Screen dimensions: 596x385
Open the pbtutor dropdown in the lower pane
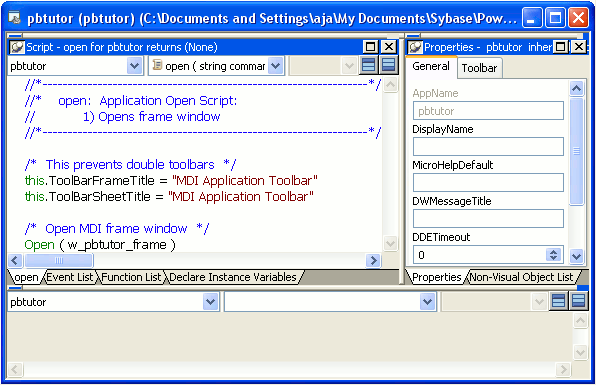point(211,302)
